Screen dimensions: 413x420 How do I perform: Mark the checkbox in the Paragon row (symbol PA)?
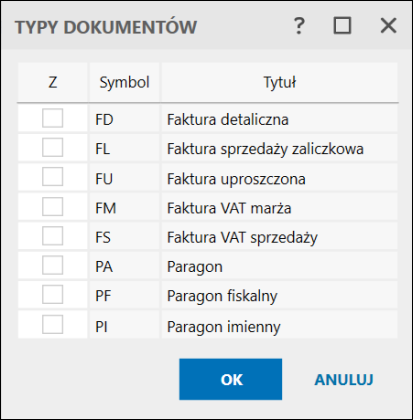coord(53,265)
